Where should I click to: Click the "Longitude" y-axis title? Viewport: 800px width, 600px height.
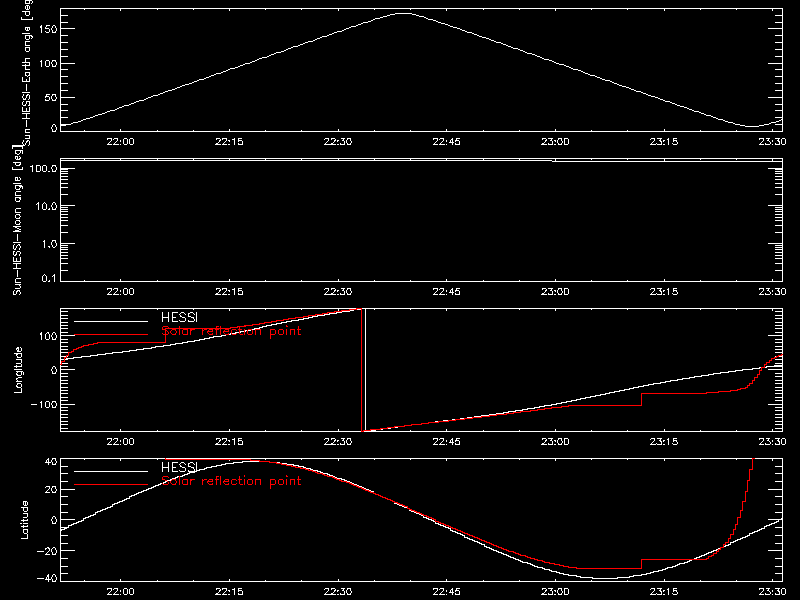pyautogui.click(x=18, y=370)
